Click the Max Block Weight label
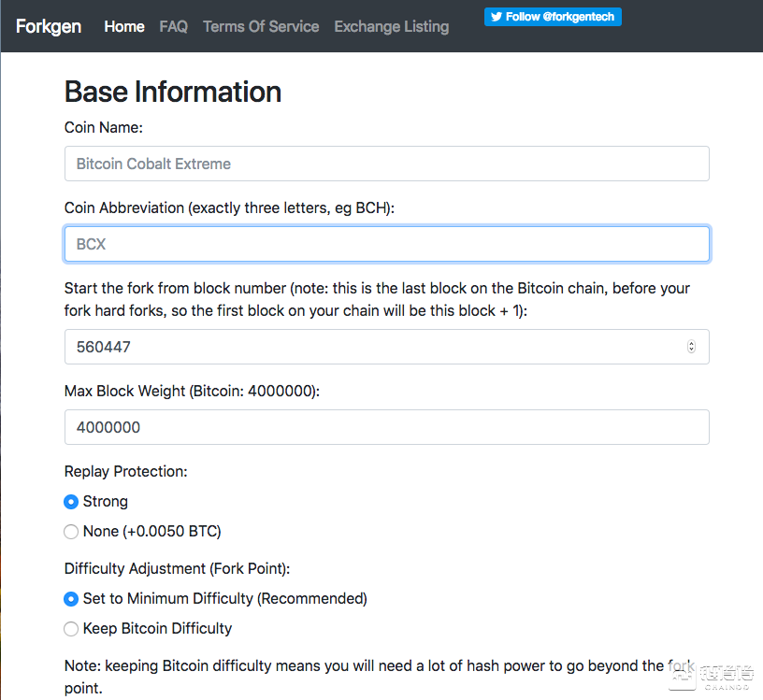The image size is (763, 700). (x=192, y=391)
